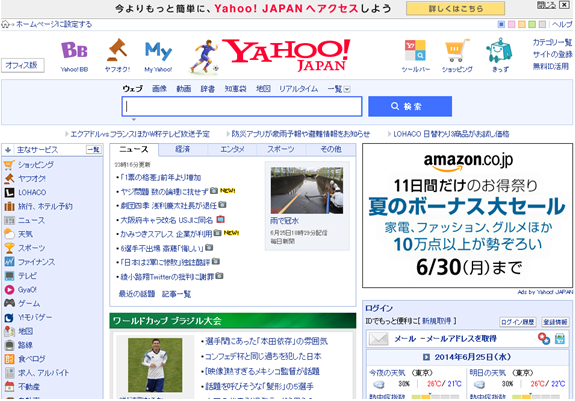Open Real estate in the services sidebar
The image size is (575, 401).
29,387
